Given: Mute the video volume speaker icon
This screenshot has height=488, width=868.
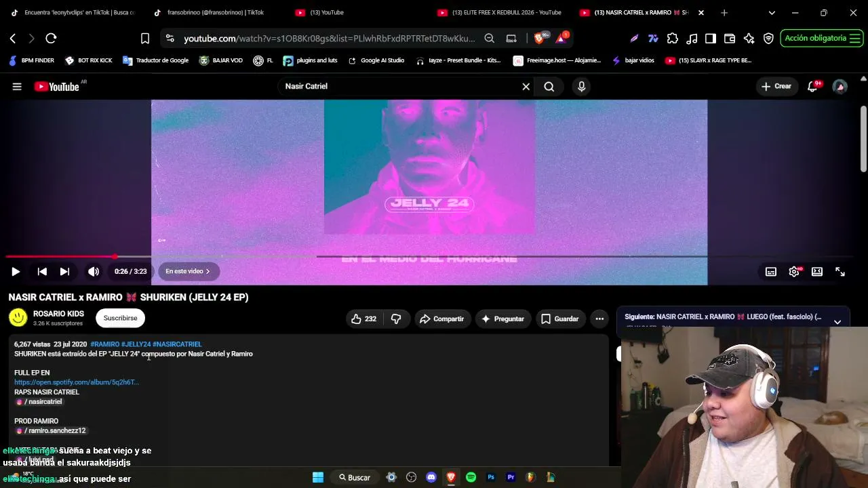Looking at the screenshot, I should tap(94, 272).
